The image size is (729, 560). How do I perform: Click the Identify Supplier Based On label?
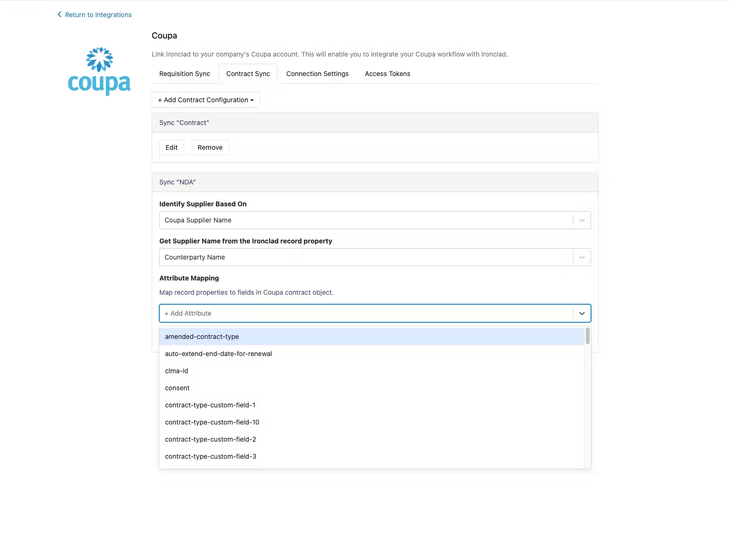tap(203, 204)
